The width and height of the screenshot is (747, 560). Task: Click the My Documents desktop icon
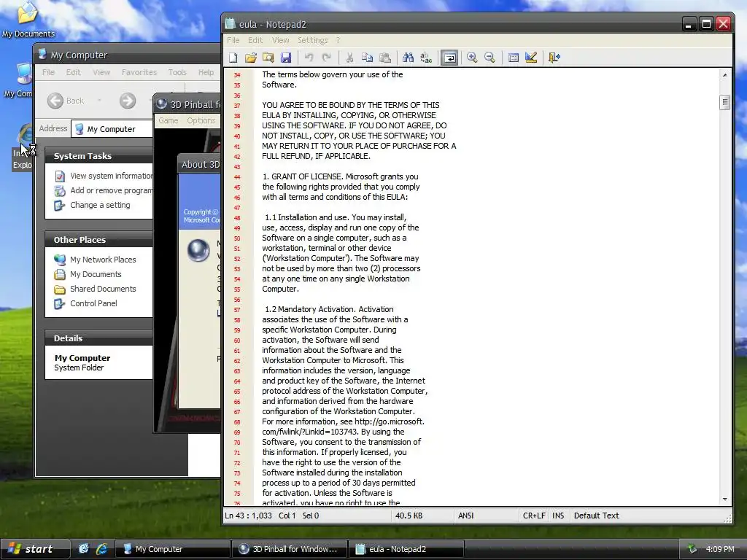28,20
